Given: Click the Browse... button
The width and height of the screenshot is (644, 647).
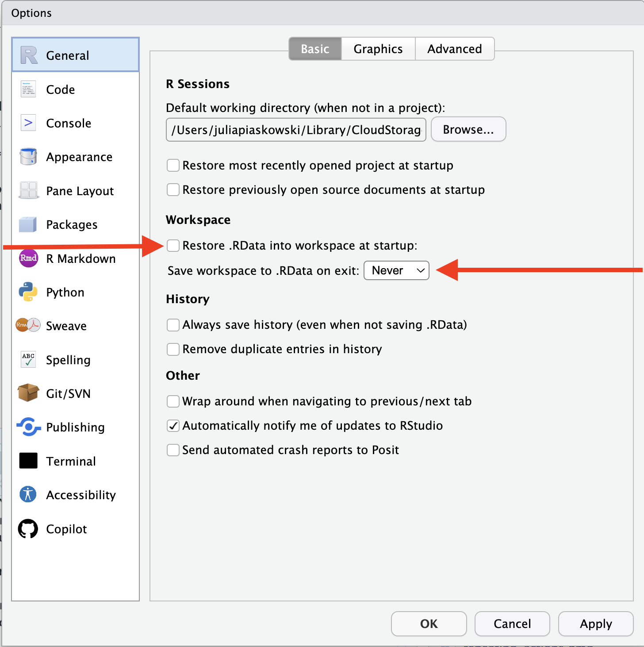Looking at the screenshot, I should (468, 129).
